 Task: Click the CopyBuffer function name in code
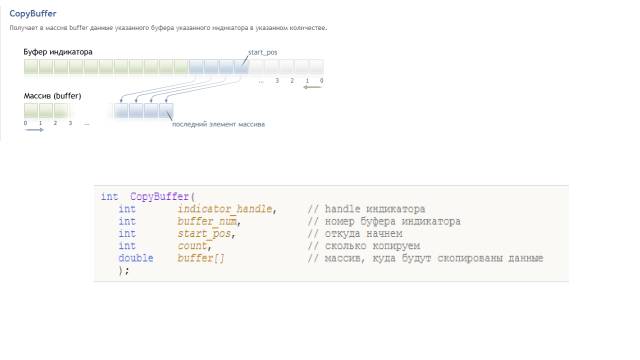(x=160, y=196)
